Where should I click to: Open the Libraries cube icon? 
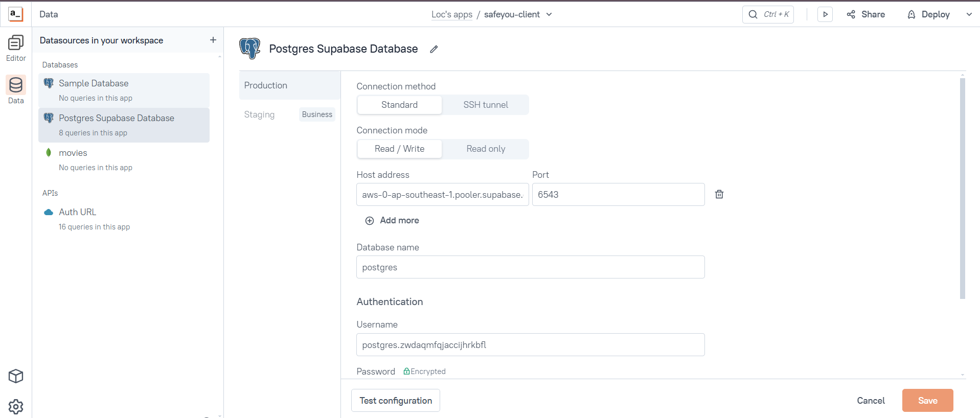(16, 376)
